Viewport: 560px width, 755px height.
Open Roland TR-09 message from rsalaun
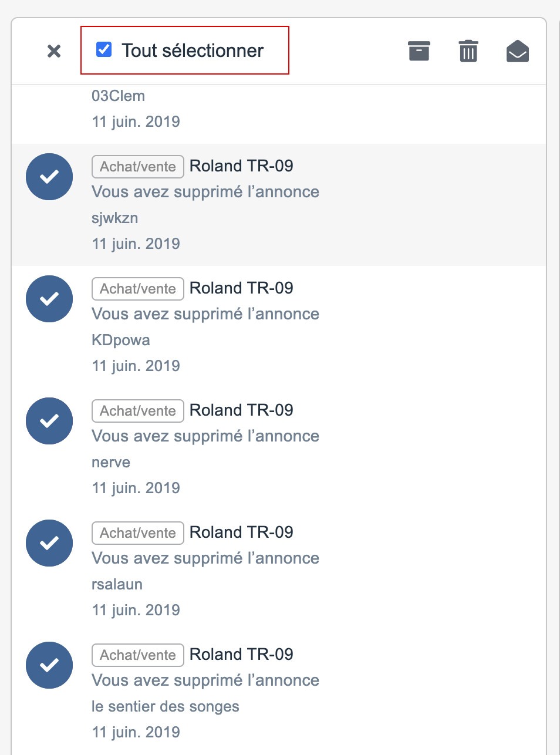(x=241, y=532)
